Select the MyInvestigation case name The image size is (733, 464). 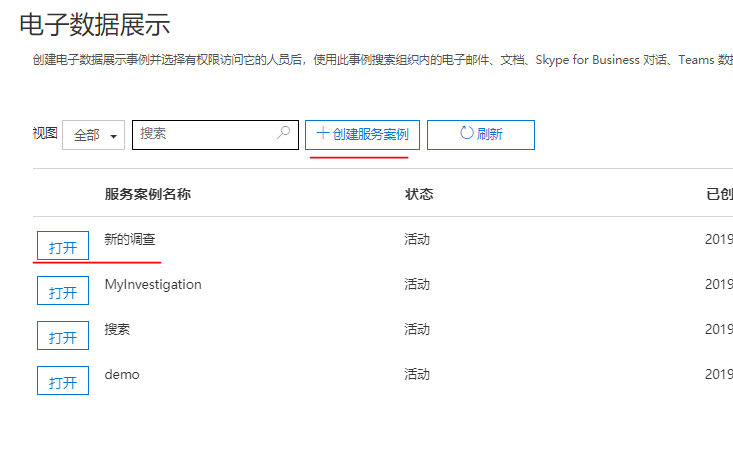tap(153, 285)
